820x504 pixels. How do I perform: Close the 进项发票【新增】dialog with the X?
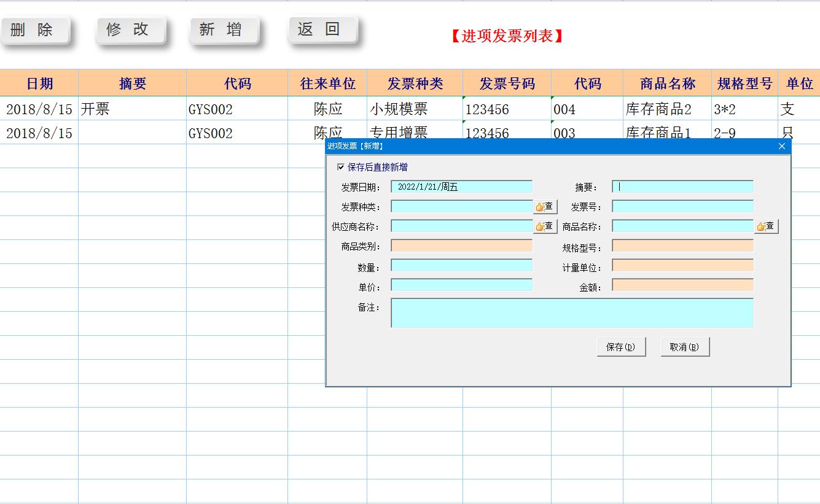(x=781, y=147)
